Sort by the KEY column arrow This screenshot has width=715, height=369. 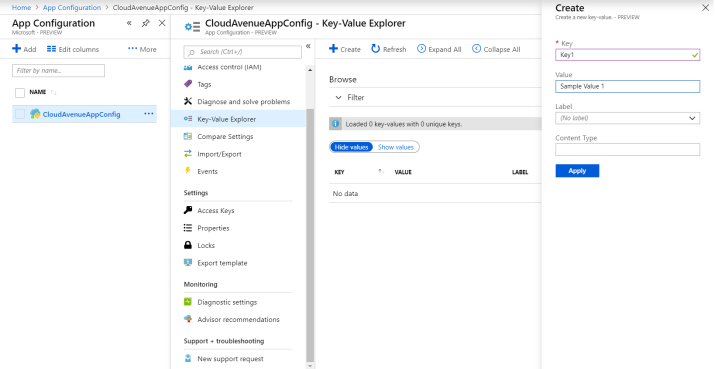coord(381,172)
